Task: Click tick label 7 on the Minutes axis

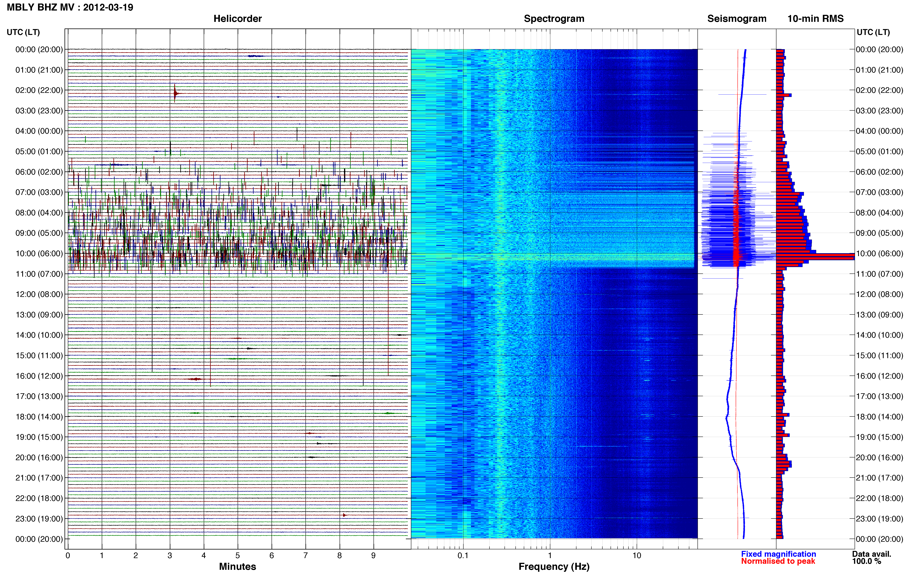Action: [306, 555]
